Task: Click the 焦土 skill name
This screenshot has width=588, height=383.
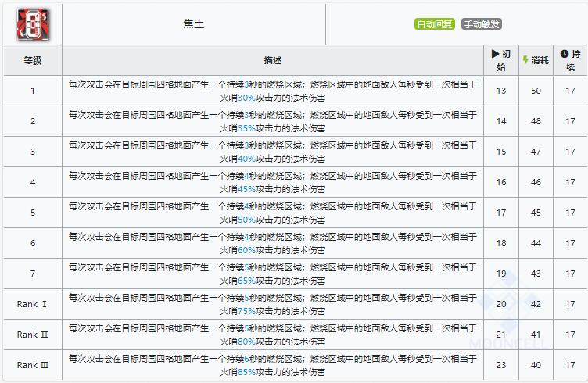Action: click(194, 24)
